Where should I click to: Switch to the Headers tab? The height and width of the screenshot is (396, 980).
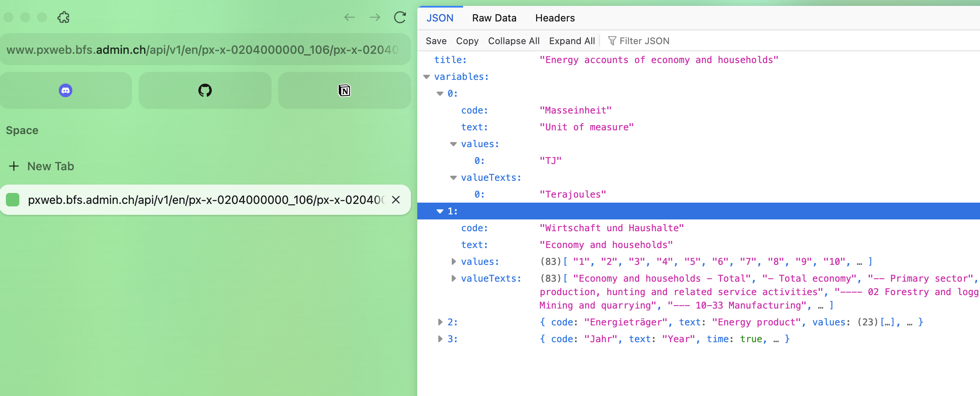pos(555,18)
